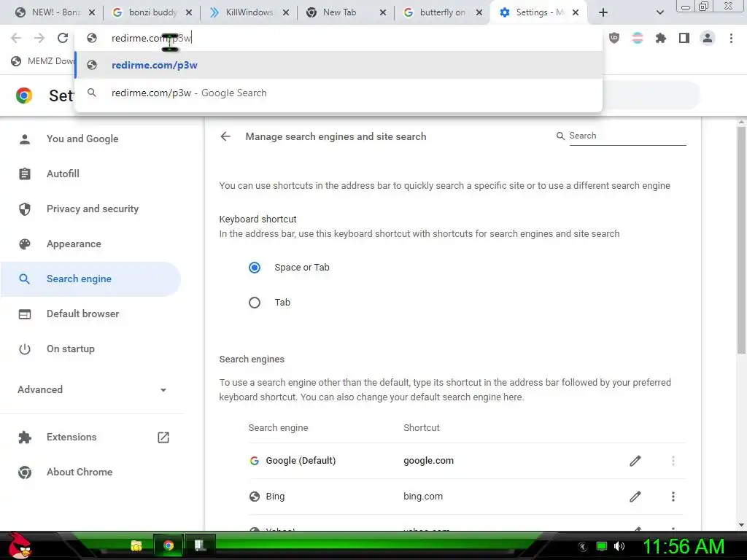Edit the Bing search engine entry
Image resolution: width=747 pixels, height=560 pixels.
pyautogui.click(x=635, y=497)
